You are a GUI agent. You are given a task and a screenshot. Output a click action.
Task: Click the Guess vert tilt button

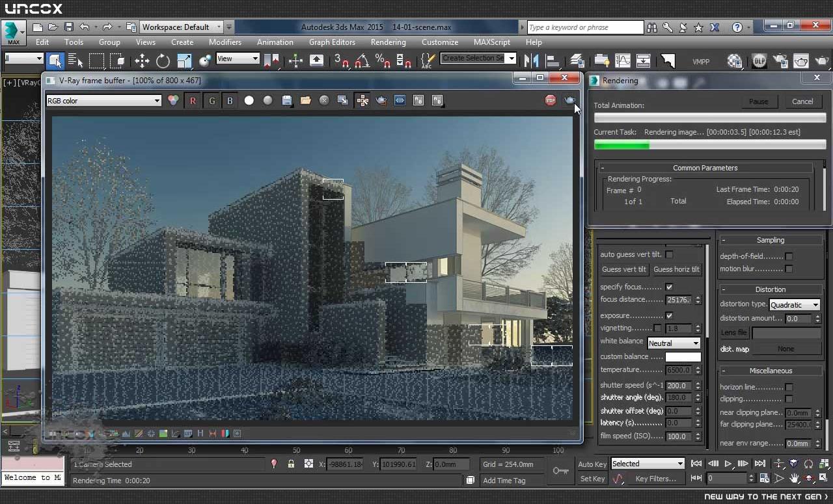pyautogui.click(x=624, y=269)
